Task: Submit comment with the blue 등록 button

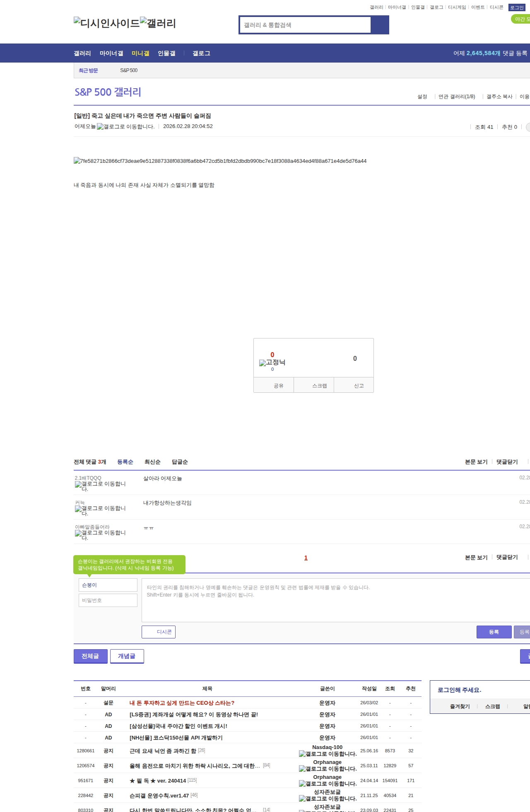Action: point(494,632)
